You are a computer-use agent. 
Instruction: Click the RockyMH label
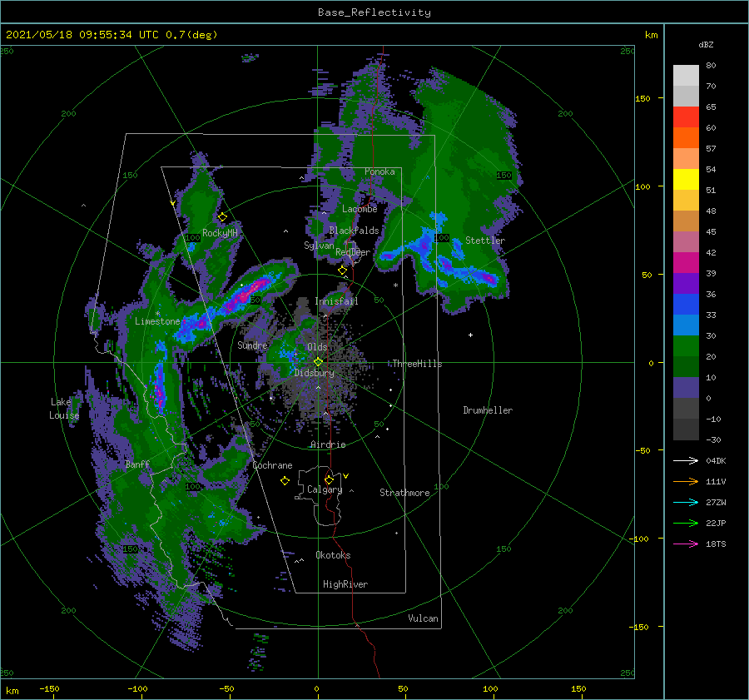click(x=220, y=233)
